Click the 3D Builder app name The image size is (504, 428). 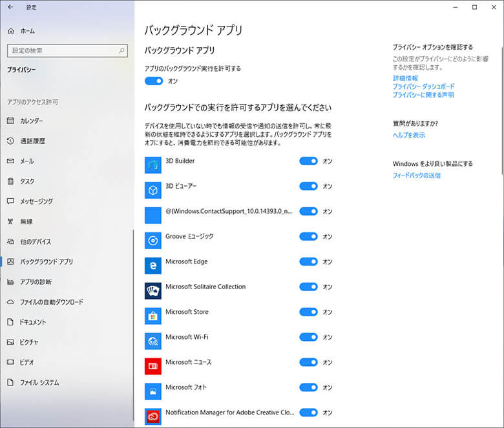point(180,161)
